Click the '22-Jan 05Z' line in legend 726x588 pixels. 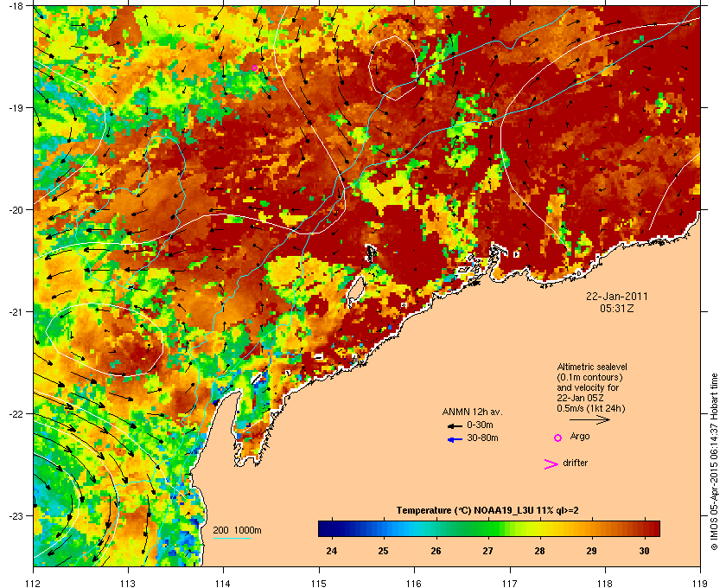coord(580,398)
